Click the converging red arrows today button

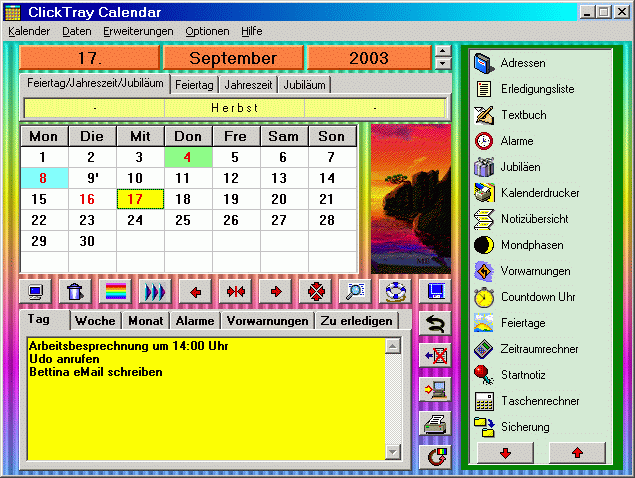235,291
